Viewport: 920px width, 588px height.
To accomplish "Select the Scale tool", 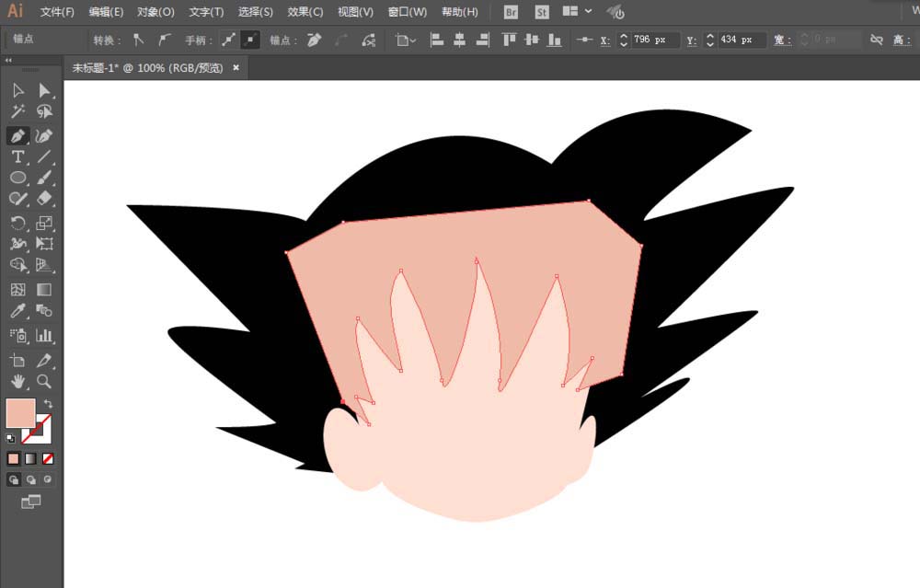I will click(44, 223).
